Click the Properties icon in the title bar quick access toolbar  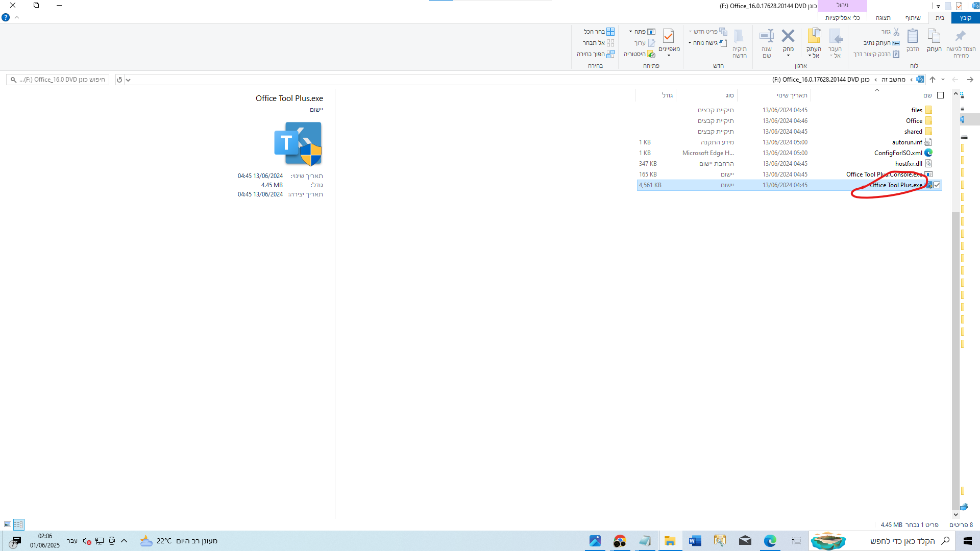click(959, 6)
